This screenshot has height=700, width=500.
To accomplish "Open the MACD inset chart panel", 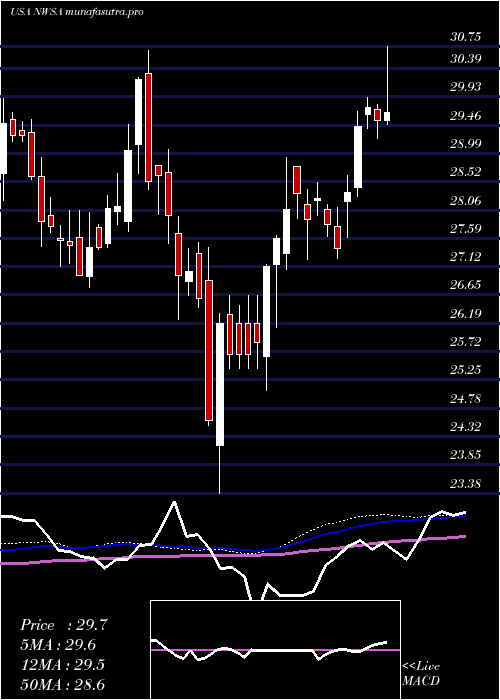I will point(275,650).
